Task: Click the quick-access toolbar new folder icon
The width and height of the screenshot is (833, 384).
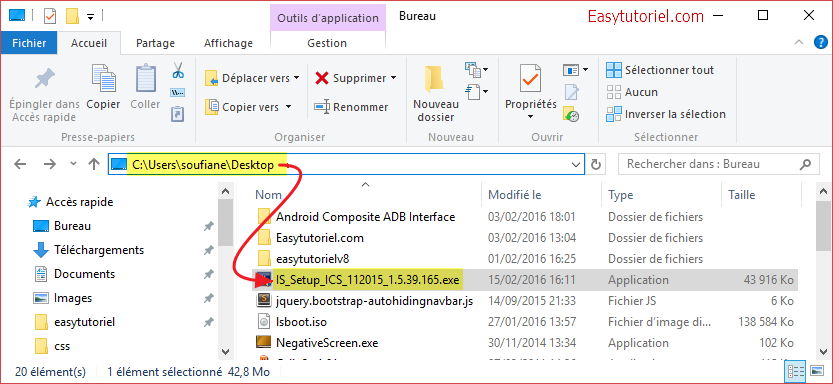Action: (72, 16)
